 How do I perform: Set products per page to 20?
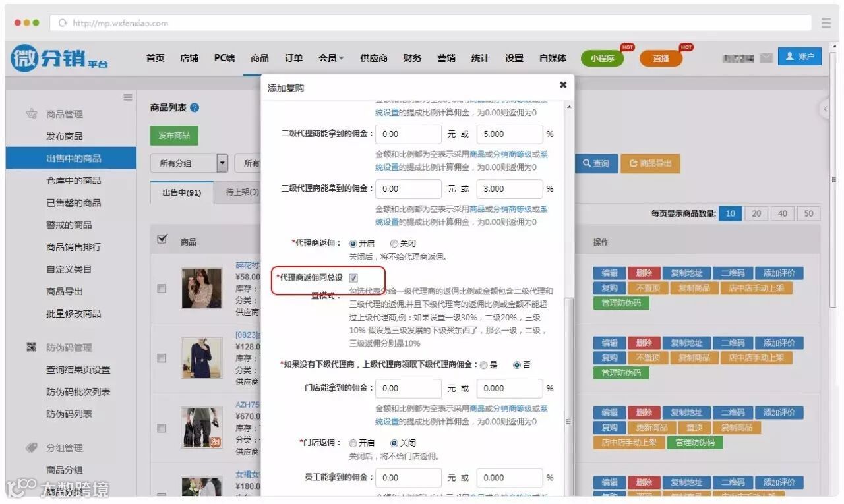tap(756, 213)
